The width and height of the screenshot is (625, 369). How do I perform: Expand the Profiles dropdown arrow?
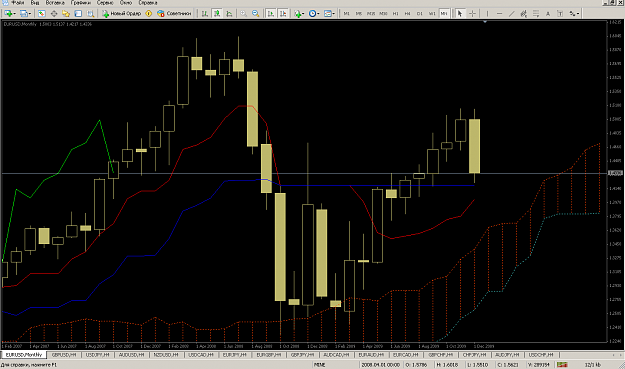coord(30,14)
